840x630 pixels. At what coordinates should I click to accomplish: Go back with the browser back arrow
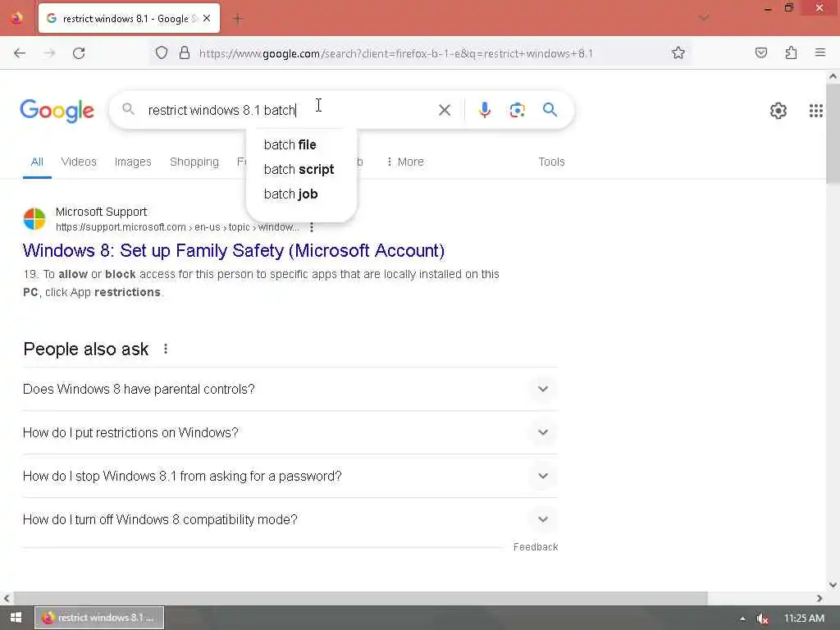(20, 53)
